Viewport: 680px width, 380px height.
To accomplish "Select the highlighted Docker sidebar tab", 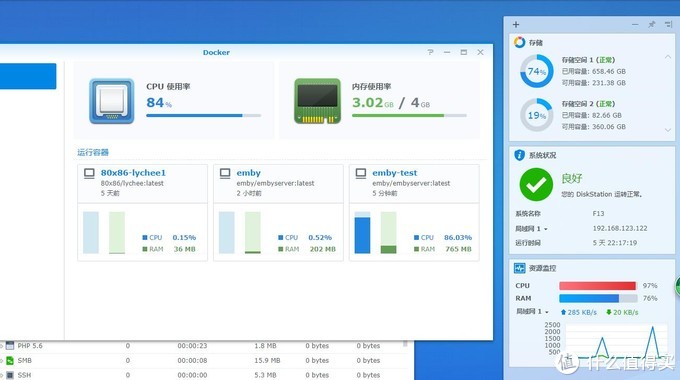I will pyautogui.click(x=28, y=76).
